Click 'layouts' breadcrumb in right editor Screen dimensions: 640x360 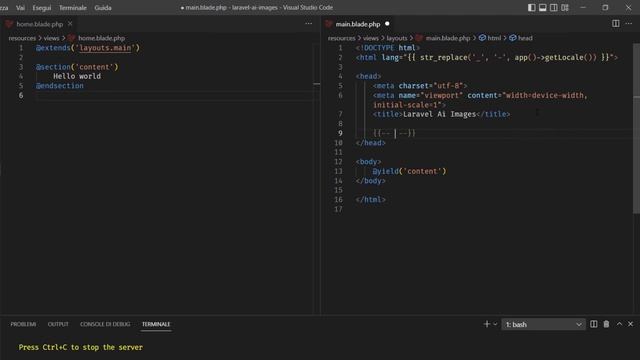(x=397, y=38)
